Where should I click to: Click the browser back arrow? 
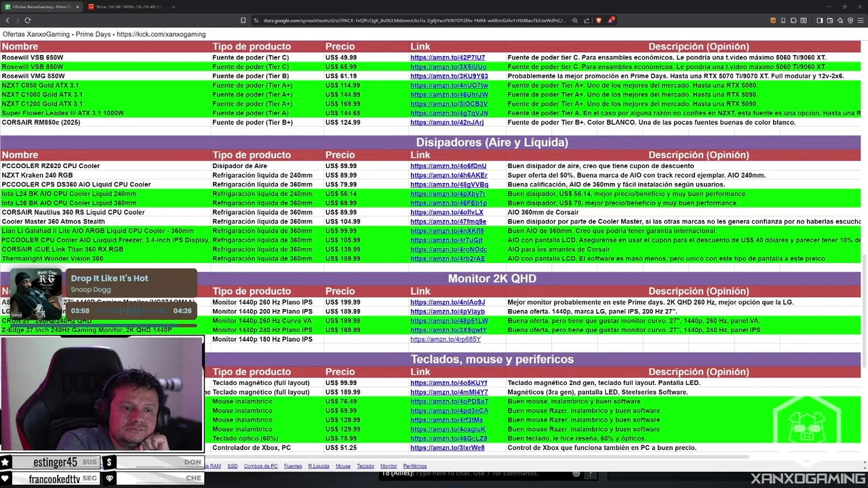coord(7,20)
